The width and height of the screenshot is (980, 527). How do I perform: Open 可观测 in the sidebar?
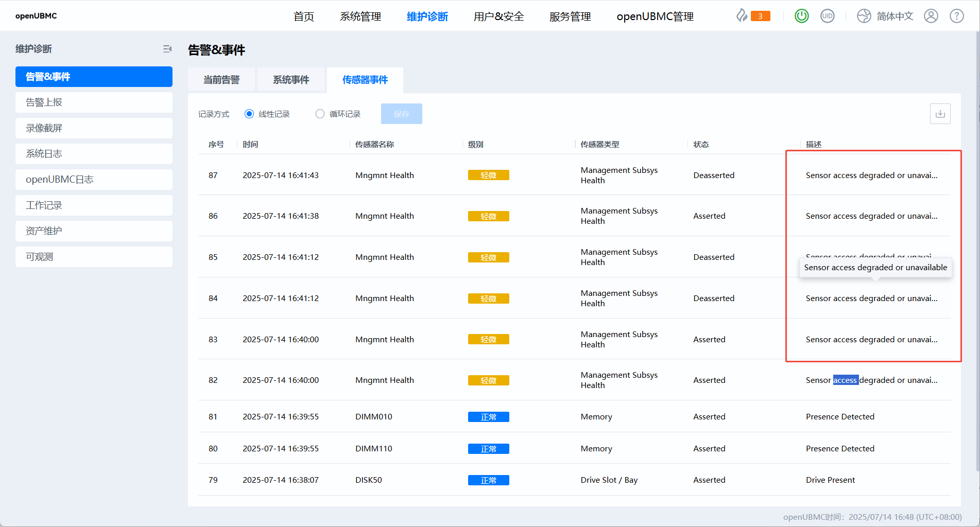tap(94, 257)
